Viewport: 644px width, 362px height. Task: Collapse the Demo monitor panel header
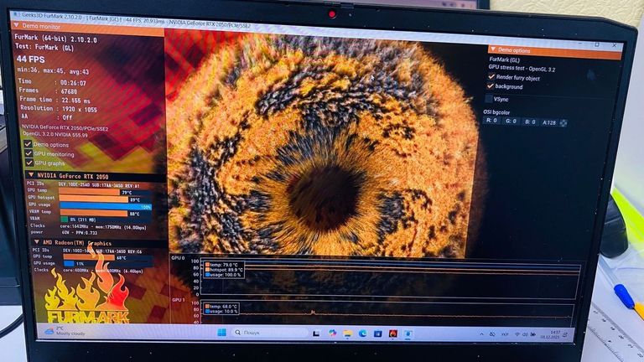coord(16,26)
